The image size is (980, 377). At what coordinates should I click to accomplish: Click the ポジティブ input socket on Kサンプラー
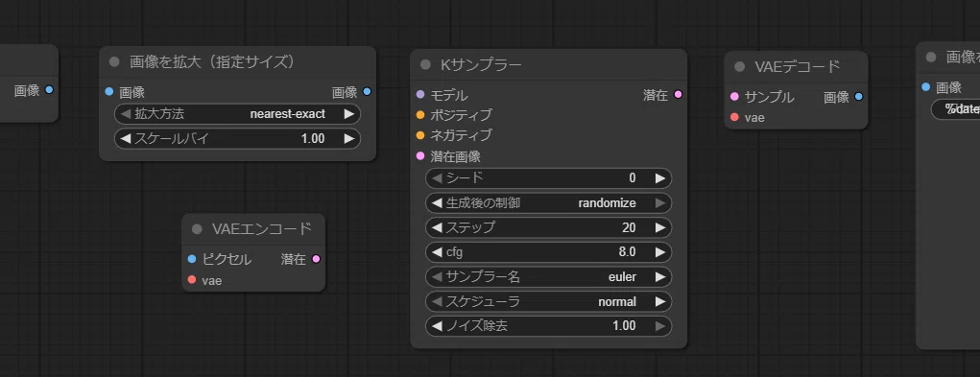click(x=420, y=115)
